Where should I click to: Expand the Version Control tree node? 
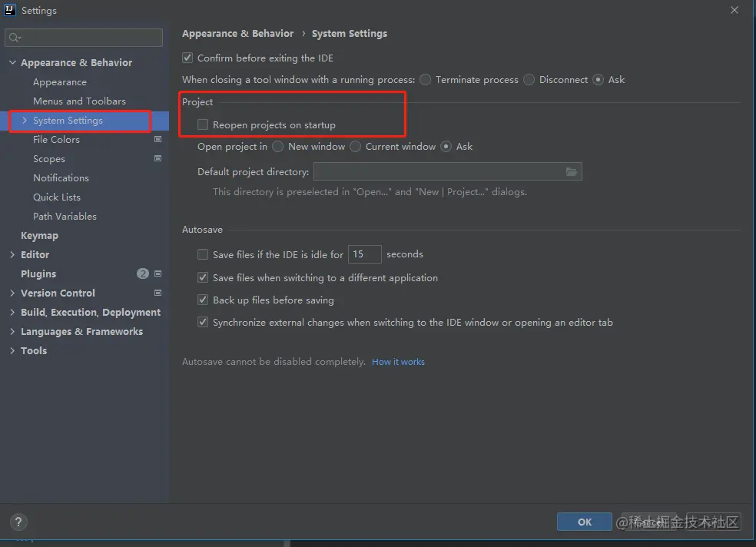[x=12, y=293]
